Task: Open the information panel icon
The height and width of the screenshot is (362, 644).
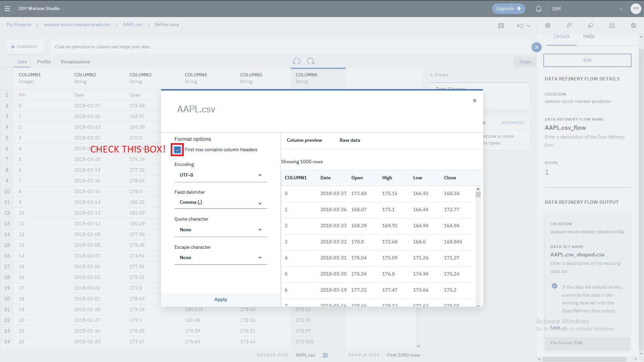Action: [548, 25]
